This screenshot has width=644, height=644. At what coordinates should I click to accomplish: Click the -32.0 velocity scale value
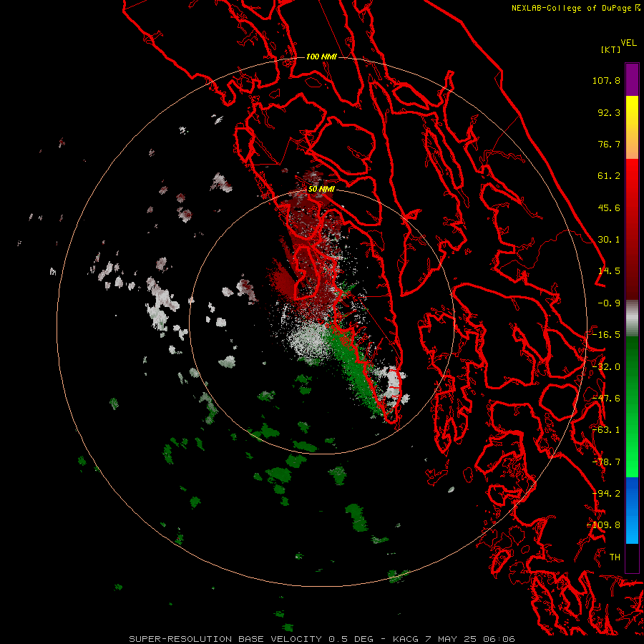pyautogui.click(x=606, y=367)
